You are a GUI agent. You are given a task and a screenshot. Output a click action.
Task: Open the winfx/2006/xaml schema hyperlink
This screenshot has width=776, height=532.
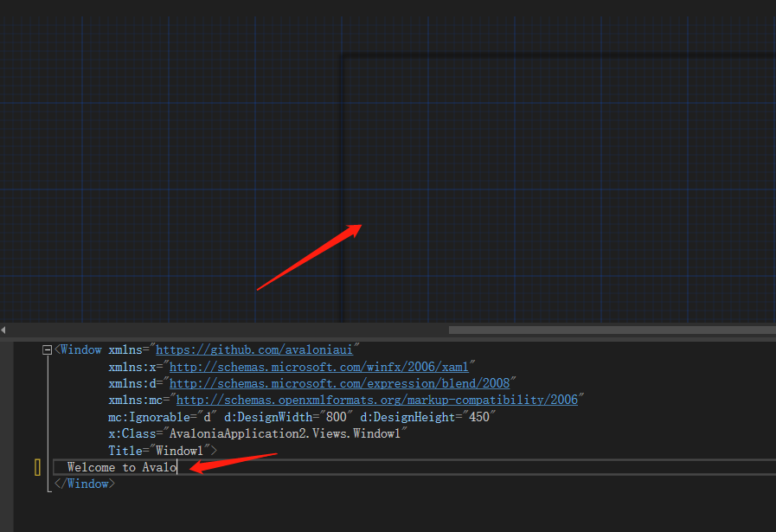318,366
